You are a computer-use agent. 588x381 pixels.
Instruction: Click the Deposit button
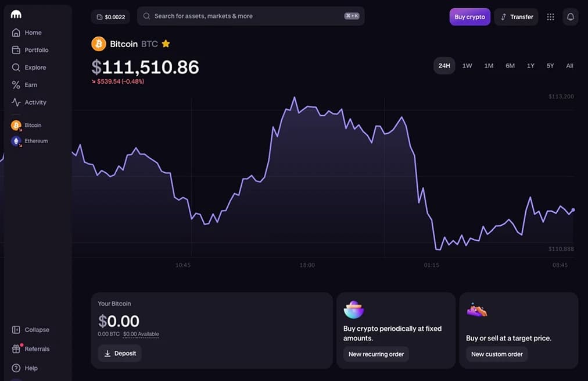coord(119,353)
